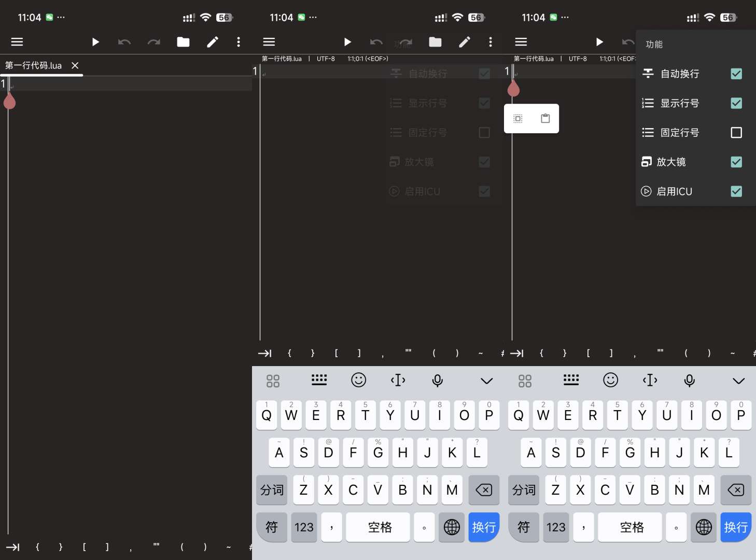756x560 pixels.
Task: Insert a tab via arrow key in left screenshot symbol bar
Action: coord(12,547)
